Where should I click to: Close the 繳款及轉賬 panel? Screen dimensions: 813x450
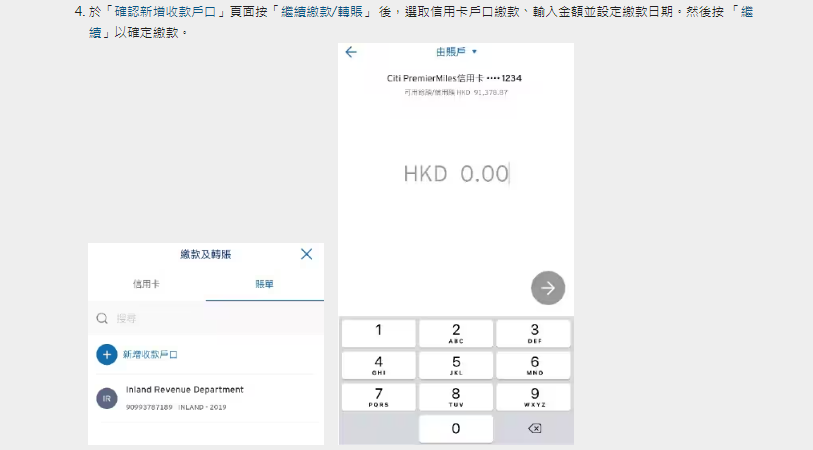pyautogui.click(x=307, y=254)
